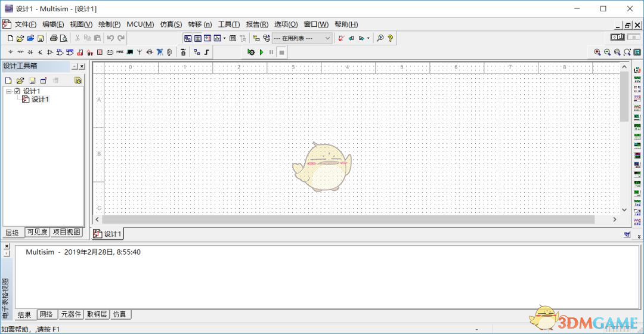Toggle the 设计1 root checkbox

(x=17, y=91)
